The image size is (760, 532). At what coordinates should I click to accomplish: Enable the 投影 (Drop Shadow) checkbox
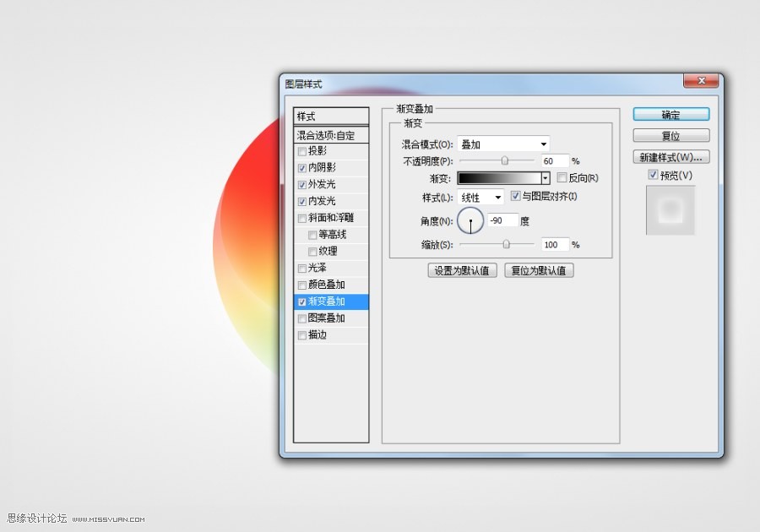(x=301, y=150)
